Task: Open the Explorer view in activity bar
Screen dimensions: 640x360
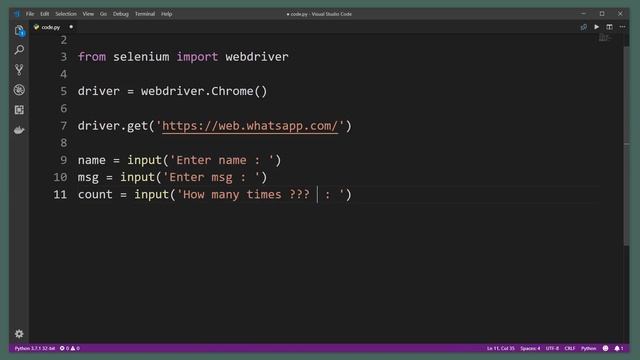Action: click(x=19, y=31)
